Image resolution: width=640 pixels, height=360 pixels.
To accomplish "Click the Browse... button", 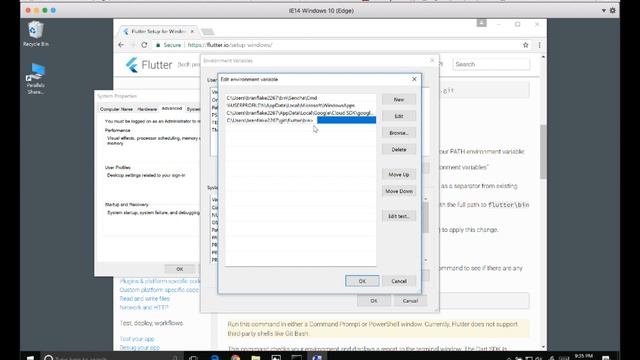I will [x=399, y=133].
